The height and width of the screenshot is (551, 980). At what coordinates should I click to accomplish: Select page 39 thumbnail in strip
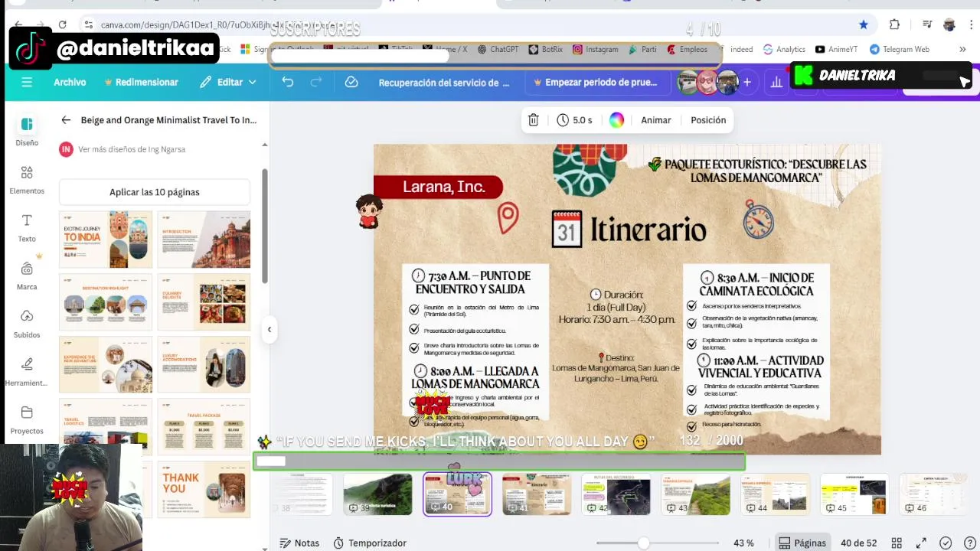pyautogui.click(x=377, y=494)
